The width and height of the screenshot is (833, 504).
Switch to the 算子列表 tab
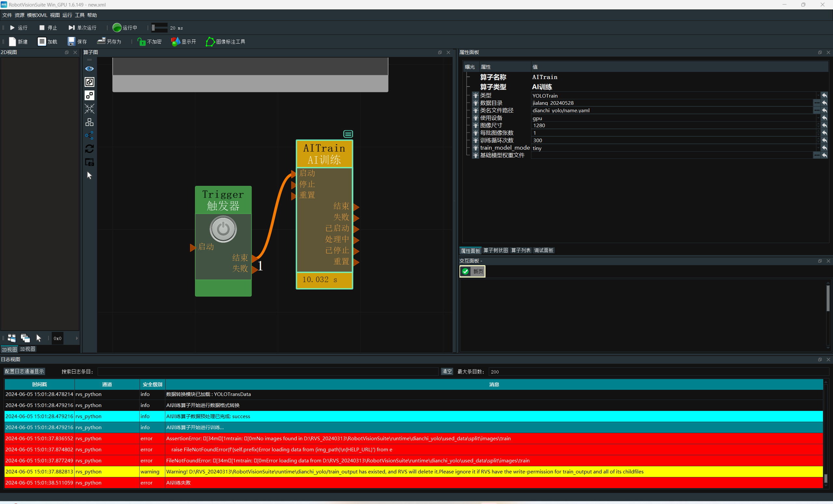click(x=521, y=250)
